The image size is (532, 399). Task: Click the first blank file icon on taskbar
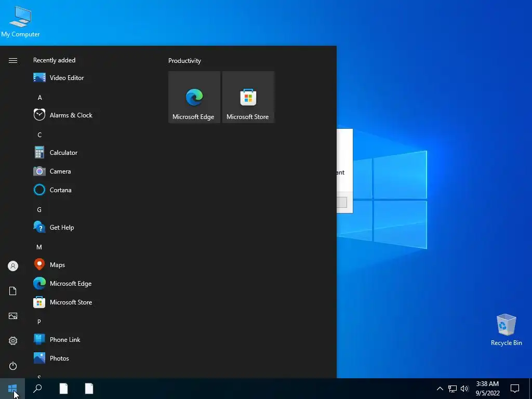(x=63, y=389)
